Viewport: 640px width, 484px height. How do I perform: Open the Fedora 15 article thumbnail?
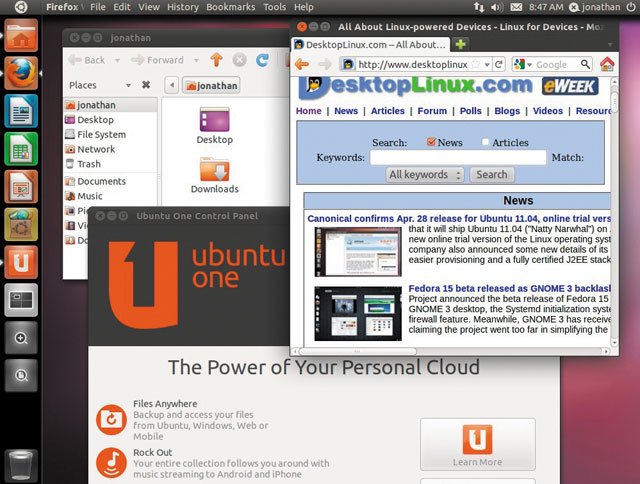[x=358, y=314]
